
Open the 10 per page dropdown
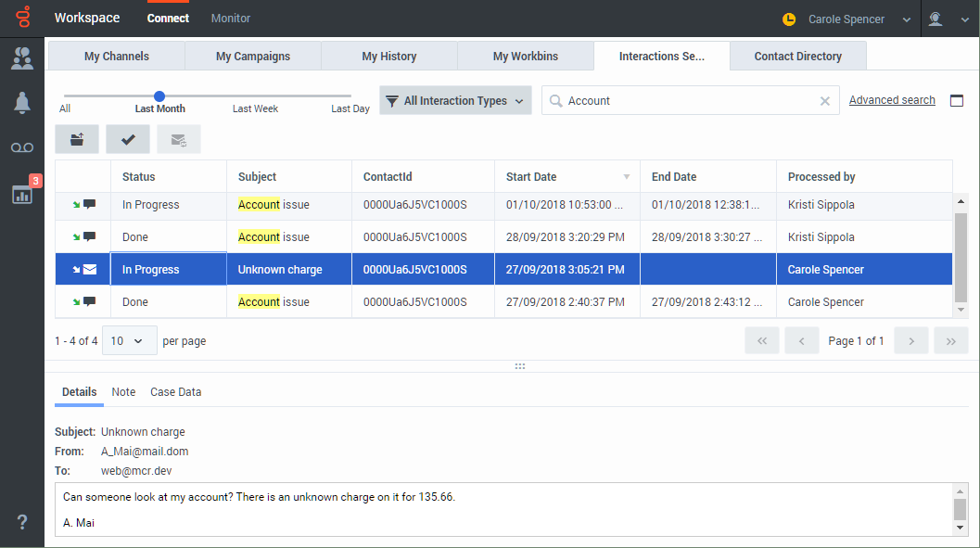(129, 340)
